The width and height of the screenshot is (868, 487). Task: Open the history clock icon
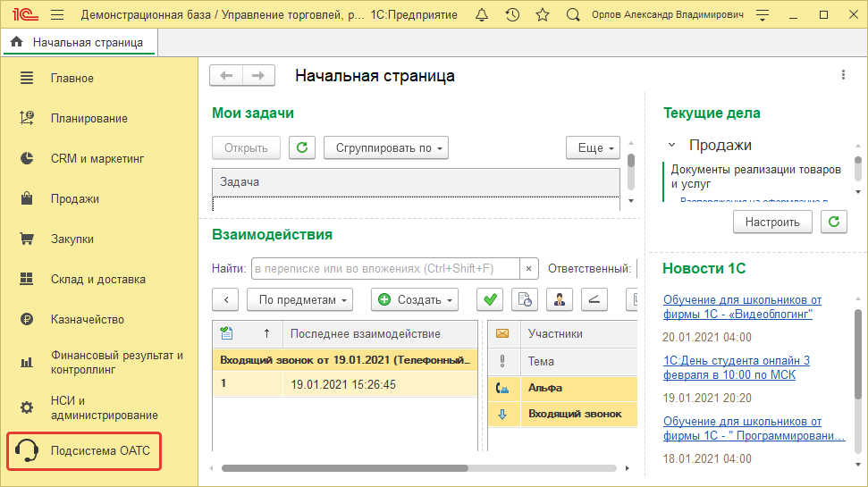point(512,15)
